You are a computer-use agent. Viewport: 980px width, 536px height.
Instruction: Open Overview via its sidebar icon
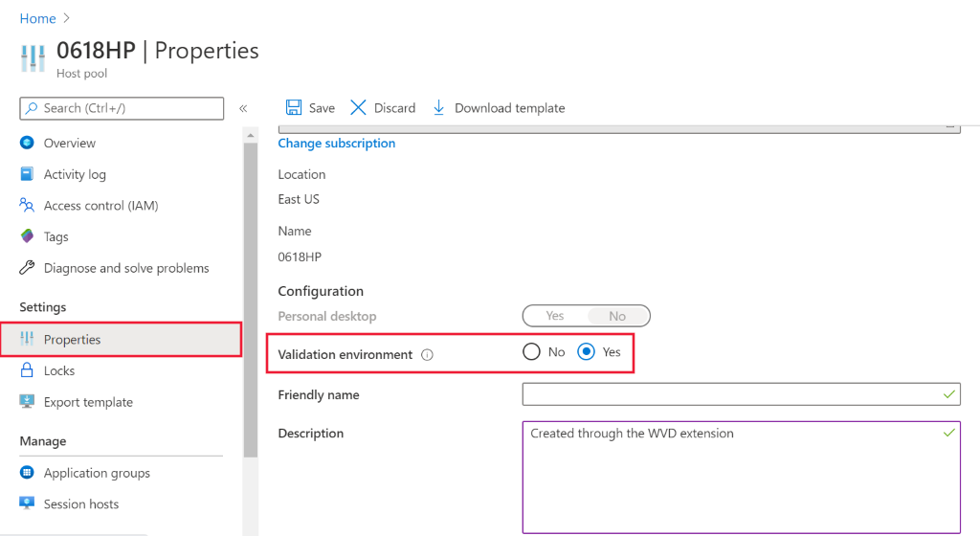[27, 144]
